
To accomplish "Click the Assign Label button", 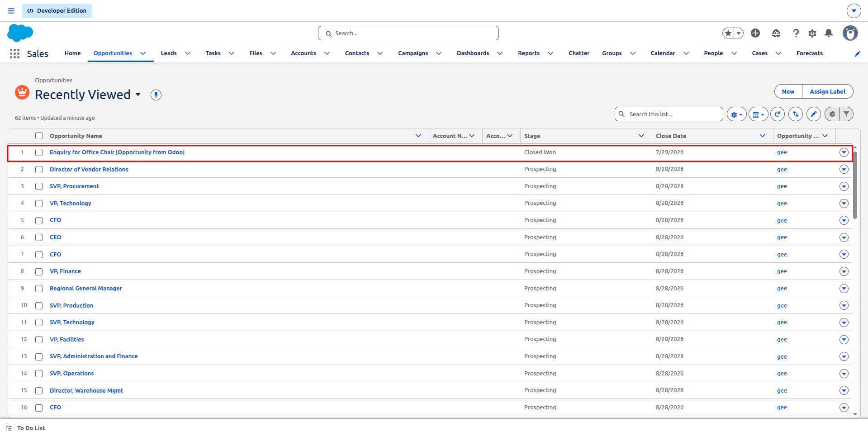I will point(827,91).
